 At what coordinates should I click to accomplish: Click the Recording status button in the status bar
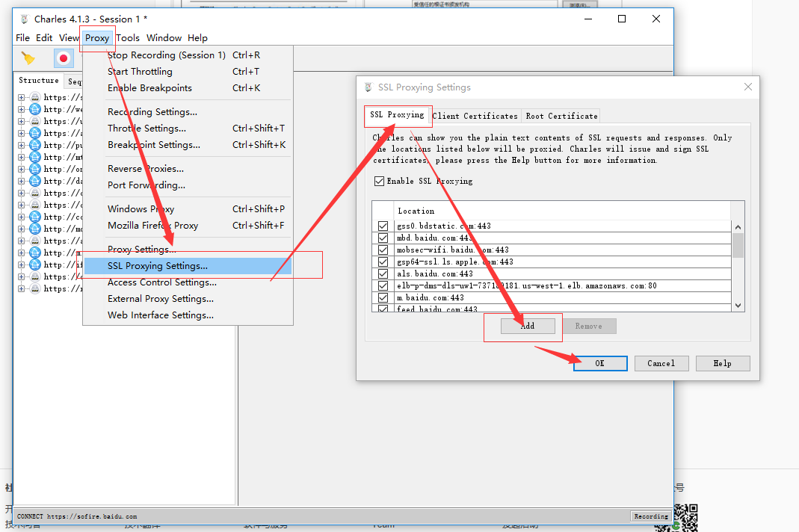[x=651, y=516]
